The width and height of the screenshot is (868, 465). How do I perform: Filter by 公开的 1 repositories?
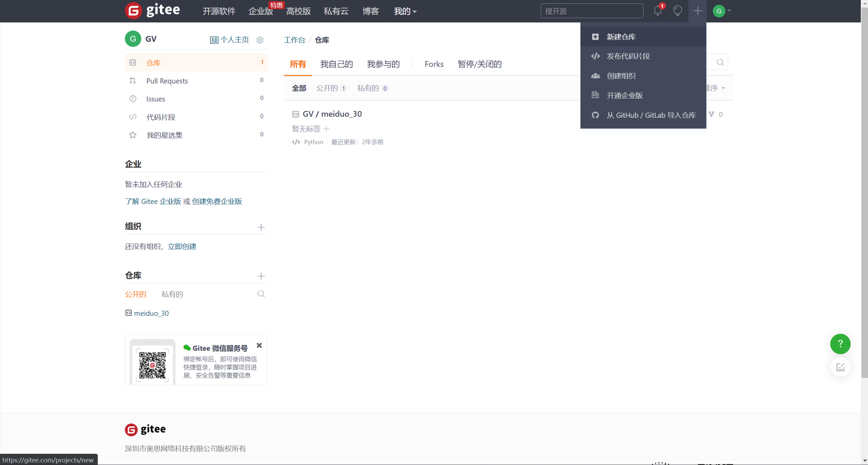click(x=331, y=88)
